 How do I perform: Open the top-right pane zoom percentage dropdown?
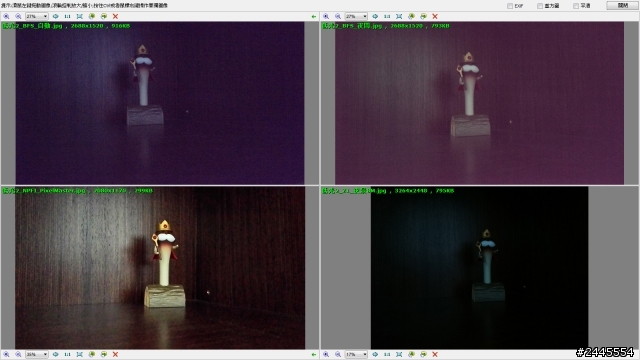(356, 16)
